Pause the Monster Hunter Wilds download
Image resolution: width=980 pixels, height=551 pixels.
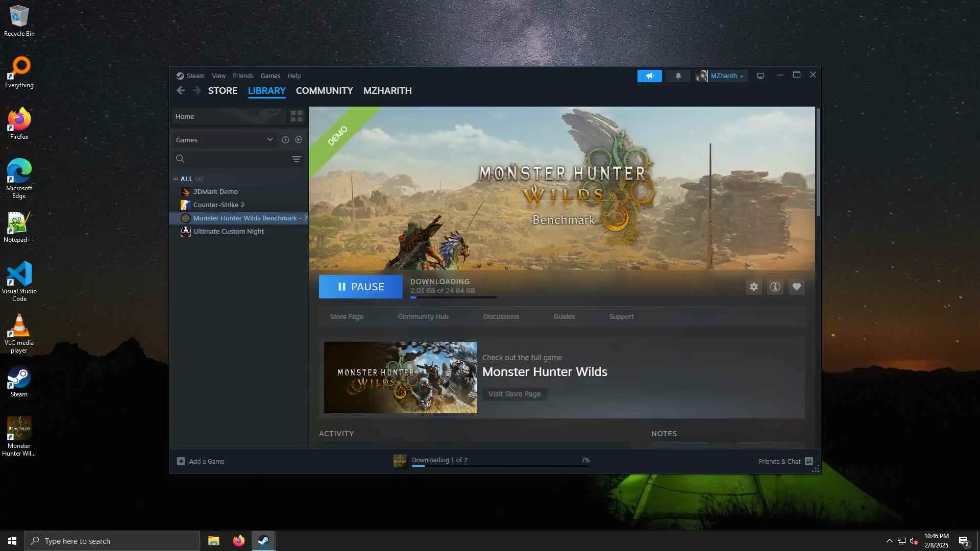pyautogui.click(x=360, y=287)
